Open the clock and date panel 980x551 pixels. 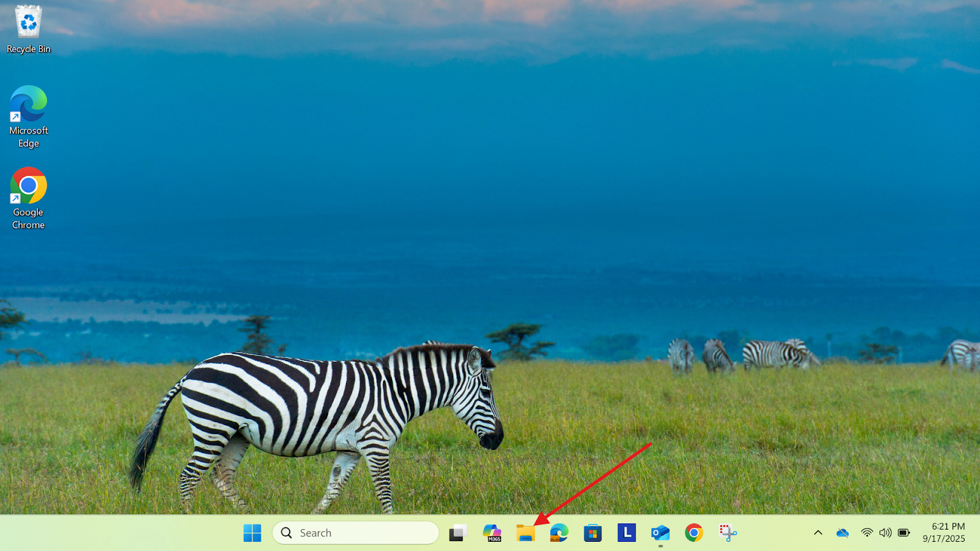[944, 533]
